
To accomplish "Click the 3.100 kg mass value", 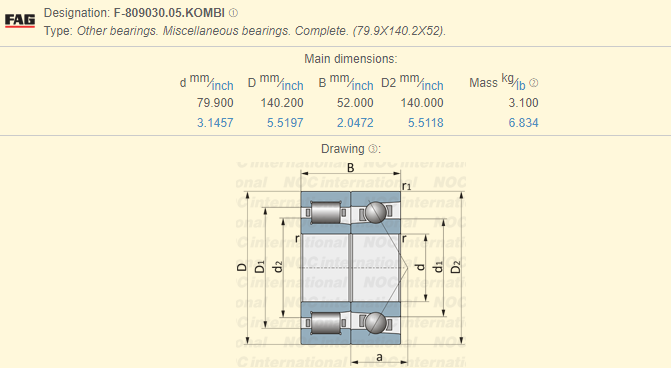I will (523, 103).
